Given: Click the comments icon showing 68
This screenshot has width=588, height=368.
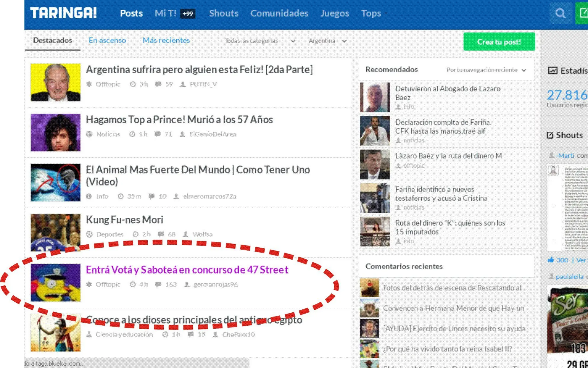Looking at the screenshot, I should tap(161, 234).
